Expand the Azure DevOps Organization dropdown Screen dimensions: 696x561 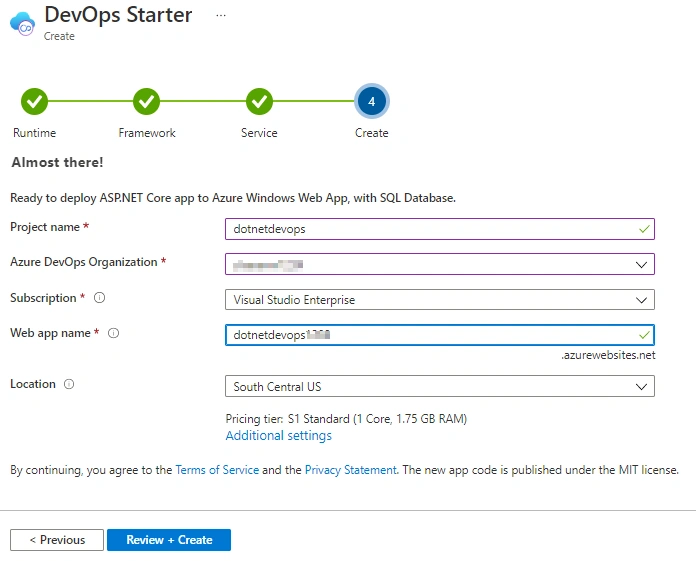click(x=439, y=264)
